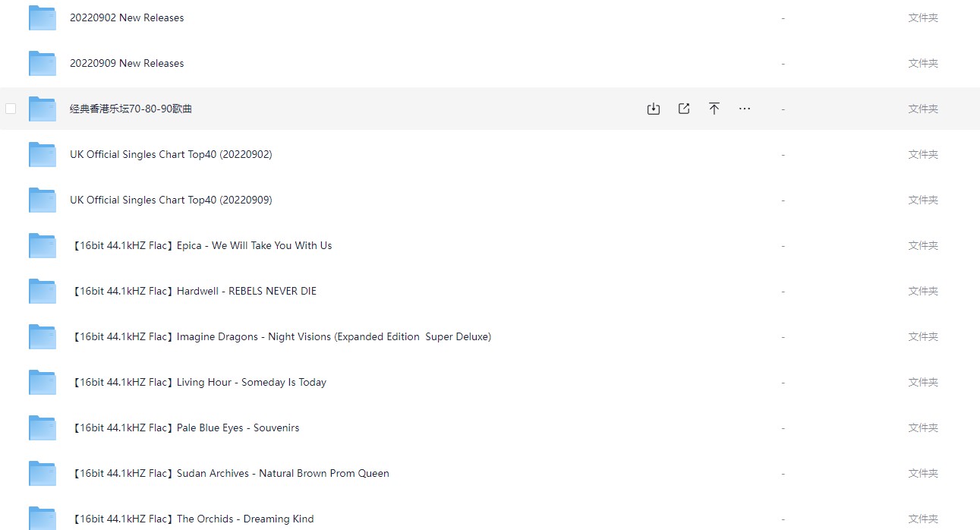980x530 pixels.
Task: Click size dash in Living Hour row
Action: tap(783, 382)
